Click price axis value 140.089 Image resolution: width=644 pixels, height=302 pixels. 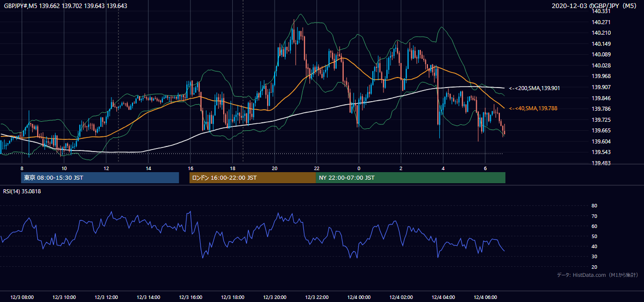pos(601,54)
